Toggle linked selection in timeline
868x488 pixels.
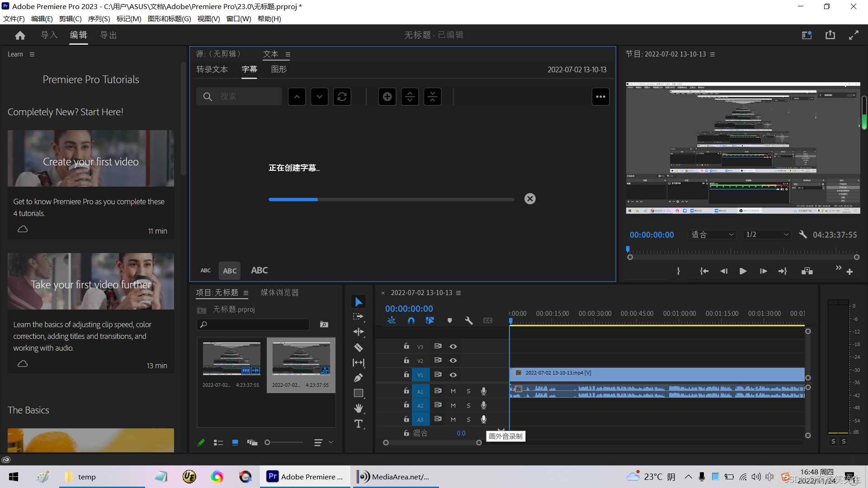click(430, 320)
